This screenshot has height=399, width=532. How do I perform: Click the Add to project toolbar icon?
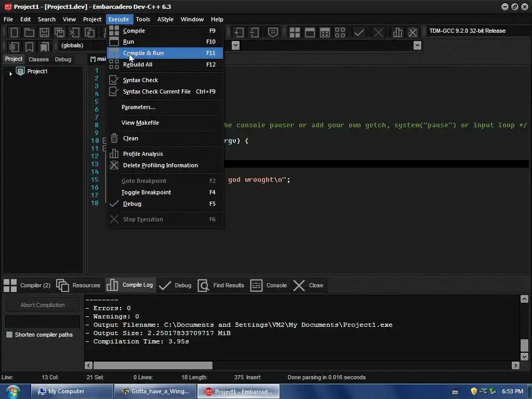[x=239, y=33]
